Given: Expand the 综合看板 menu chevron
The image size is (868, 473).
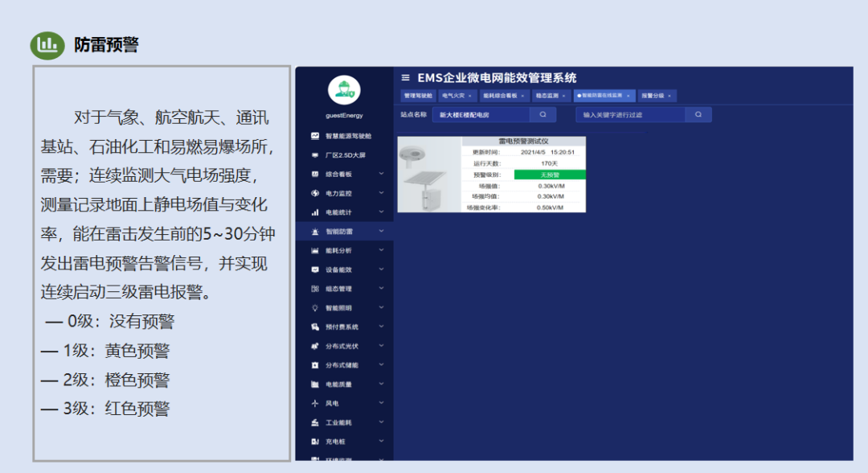Looking at the screenshot, I should 382,174.
